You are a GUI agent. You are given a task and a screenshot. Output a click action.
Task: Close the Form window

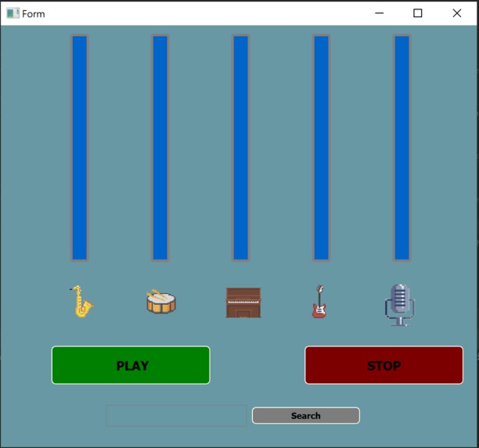tap(457, 13)
